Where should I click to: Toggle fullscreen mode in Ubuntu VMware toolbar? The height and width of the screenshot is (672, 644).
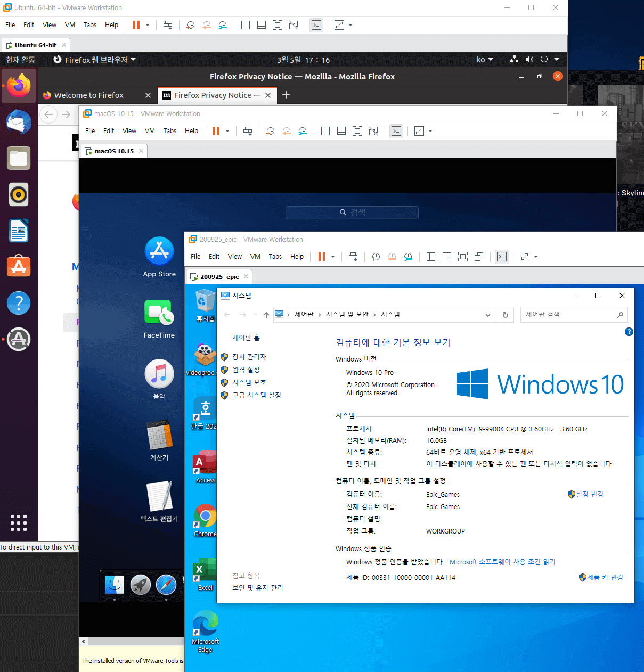click(x=278, y=25)
